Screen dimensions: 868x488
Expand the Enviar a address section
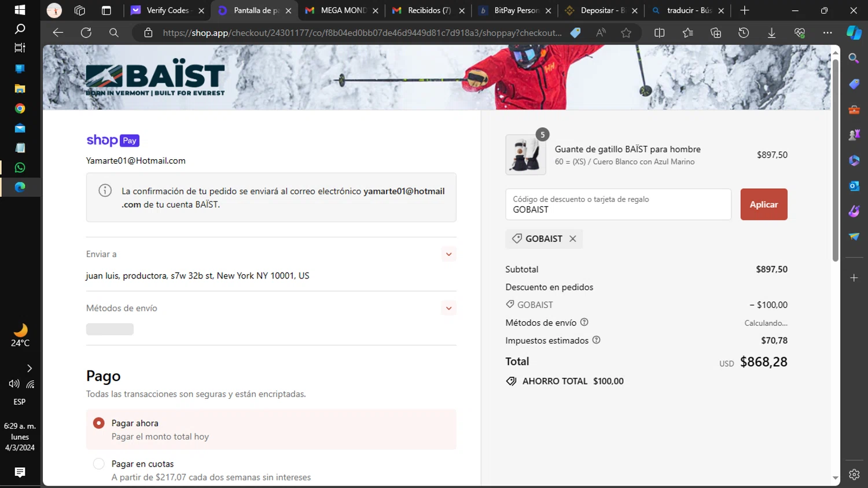pos(448,254)
